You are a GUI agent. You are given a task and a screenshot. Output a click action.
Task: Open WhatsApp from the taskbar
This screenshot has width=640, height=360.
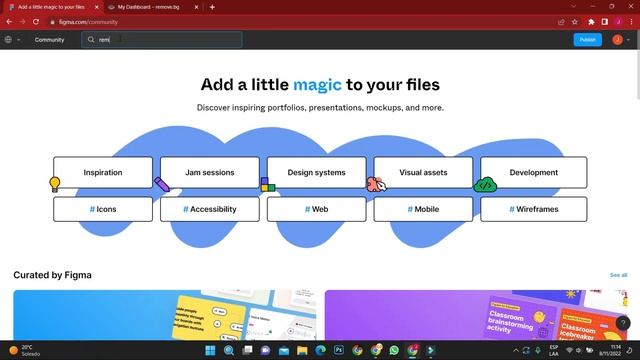click(x=394, y=350)
